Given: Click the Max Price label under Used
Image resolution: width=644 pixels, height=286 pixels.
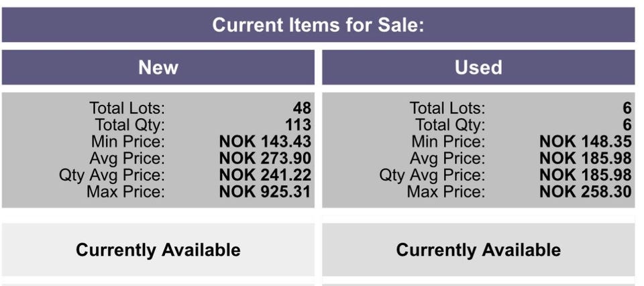Looking at the screenshot, I should [x=447, y=192].
